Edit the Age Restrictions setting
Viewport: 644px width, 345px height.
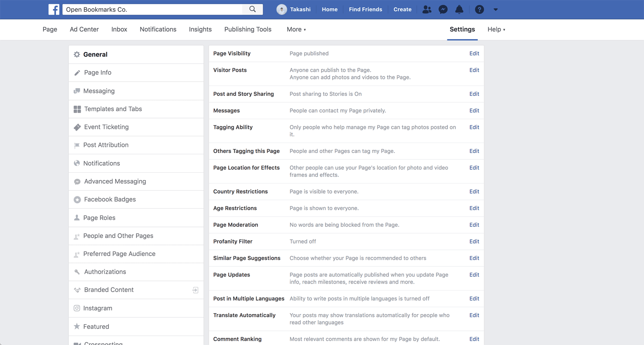(x=474, y=208)
